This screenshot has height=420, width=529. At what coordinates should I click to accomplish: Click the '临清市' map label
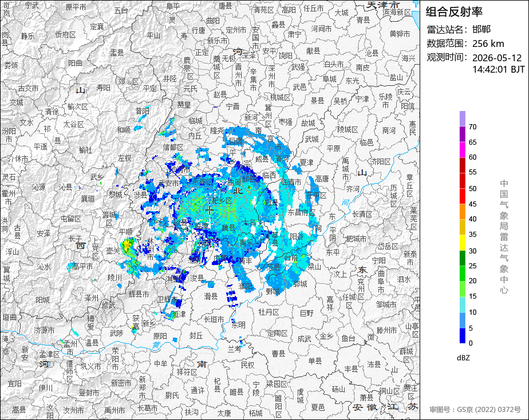[291, 182]
